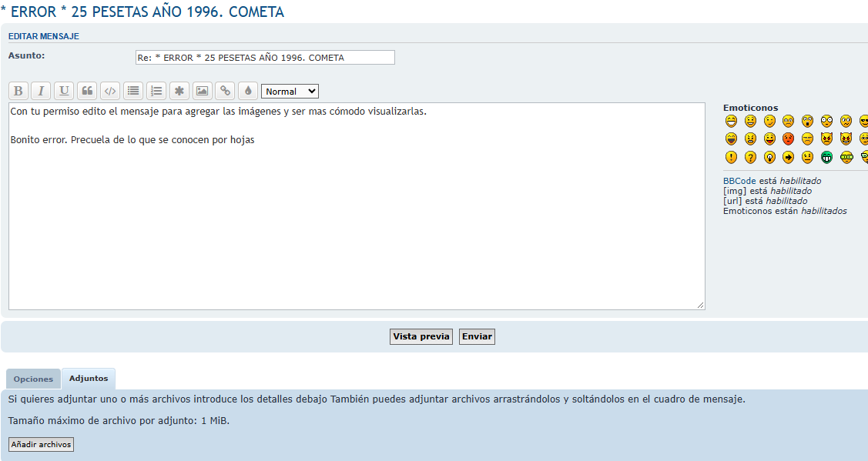Insert the grinning twisted evil emoticon
868x461 pixels.
[846, 139]
